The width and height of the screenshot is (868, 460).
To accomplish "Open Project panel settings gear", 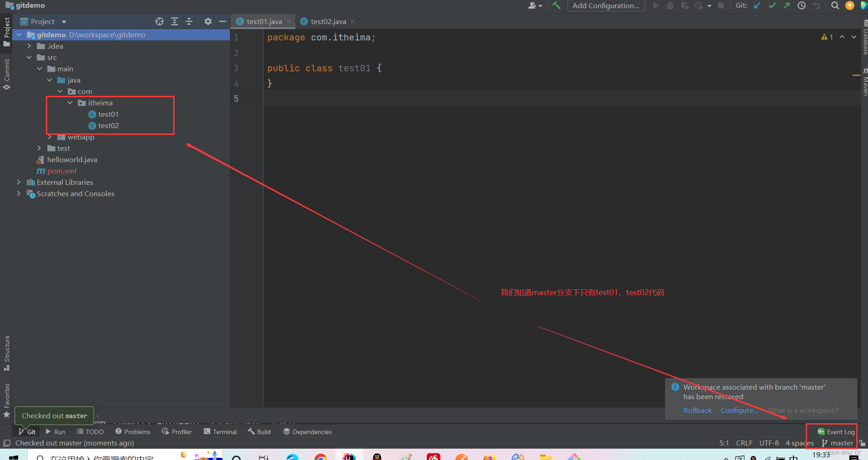I will [208, 21].
